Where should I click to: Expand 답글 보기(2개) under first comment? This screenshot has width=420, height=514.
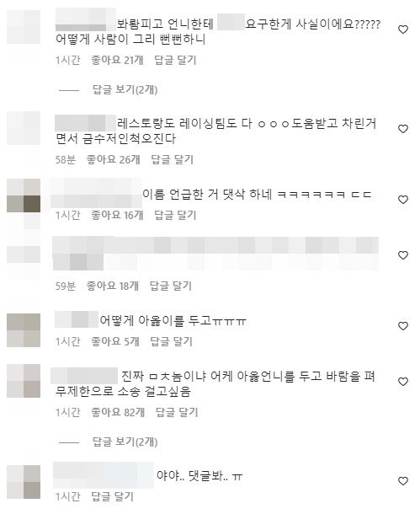[125, 89]
